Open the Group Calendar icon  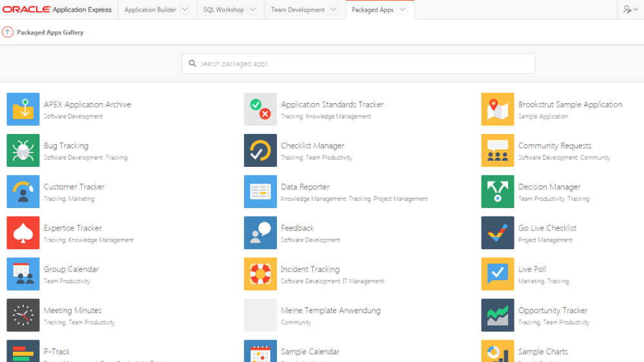[23, 274]
